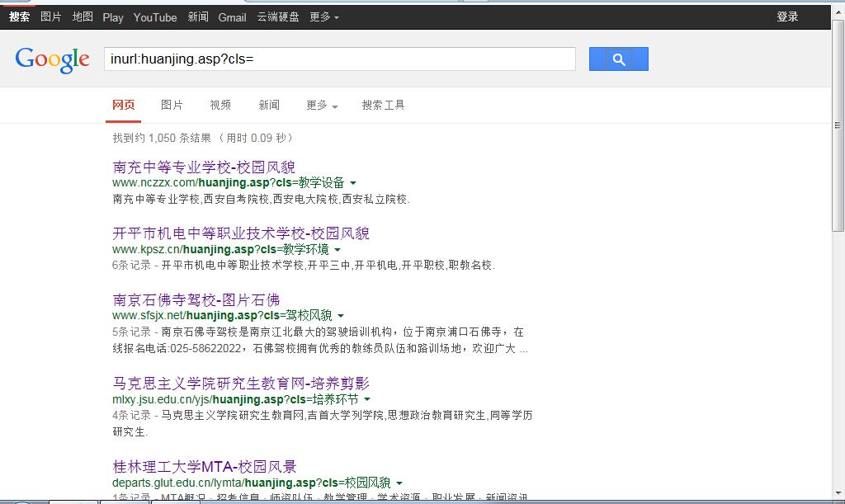The height and width of the screenshot is (504, 845).
Task: Expand 更多 dropdown in top black bar
Action: coord(323,16)
